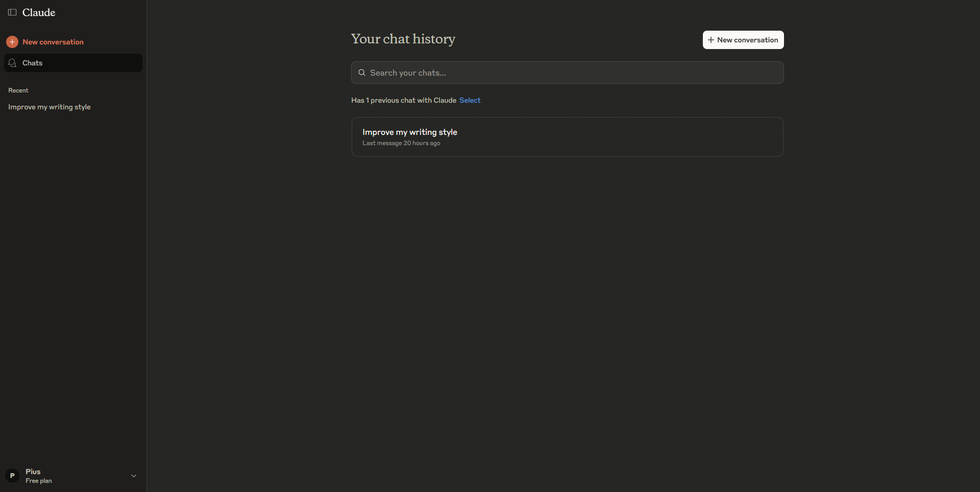Open the "Improve my writing style" chat card
Image resolution: width=980 pixels, height=492 pixels.
click(x=567, y=137)
